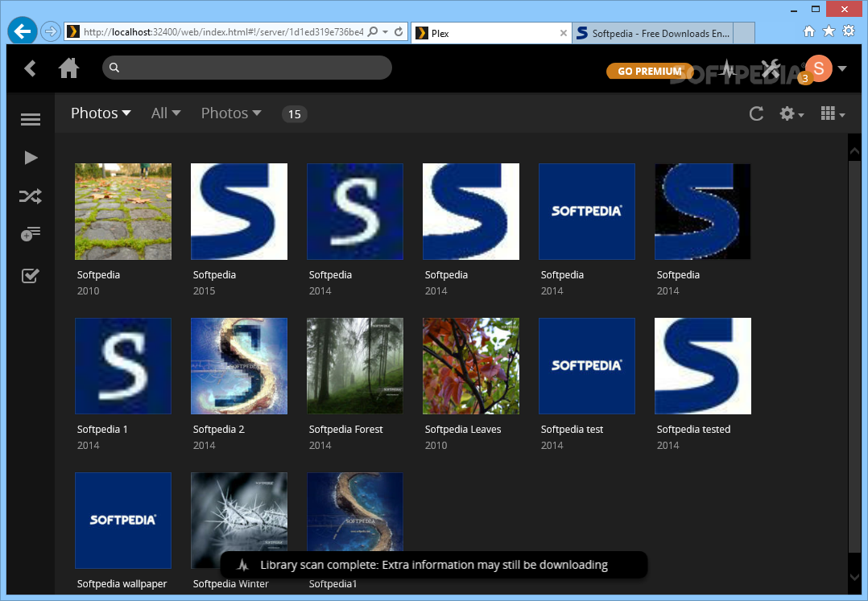Switch to Softpedia Free Downloads tab
The height and width of the screenshot is (601, 868).
coord(653,33)
